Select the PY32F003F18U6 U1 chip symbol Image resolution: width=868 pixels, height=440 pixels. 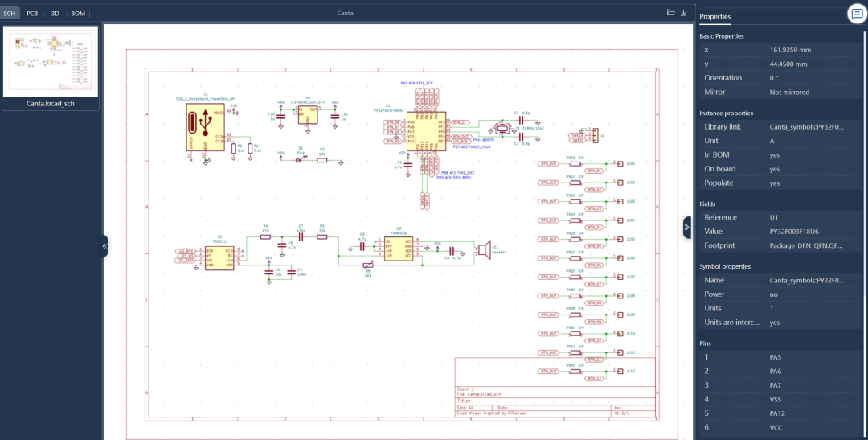426,131
